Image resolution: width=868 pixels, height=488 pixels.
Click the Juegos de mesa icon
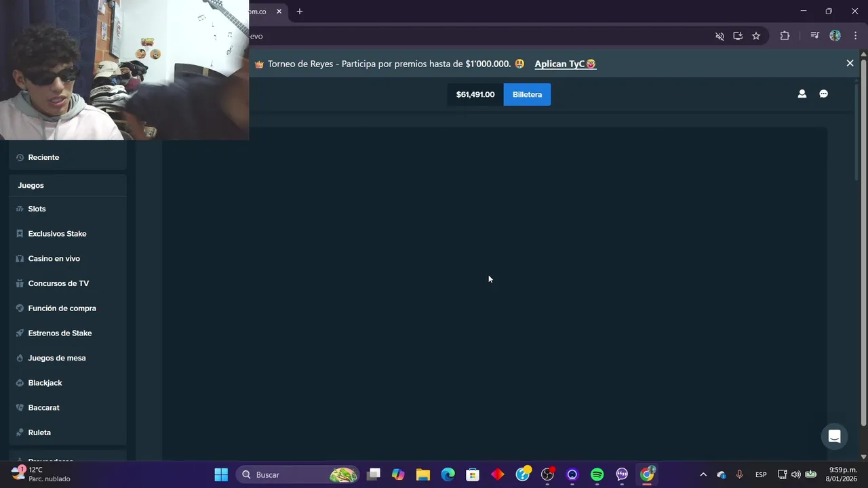(20, 358)
